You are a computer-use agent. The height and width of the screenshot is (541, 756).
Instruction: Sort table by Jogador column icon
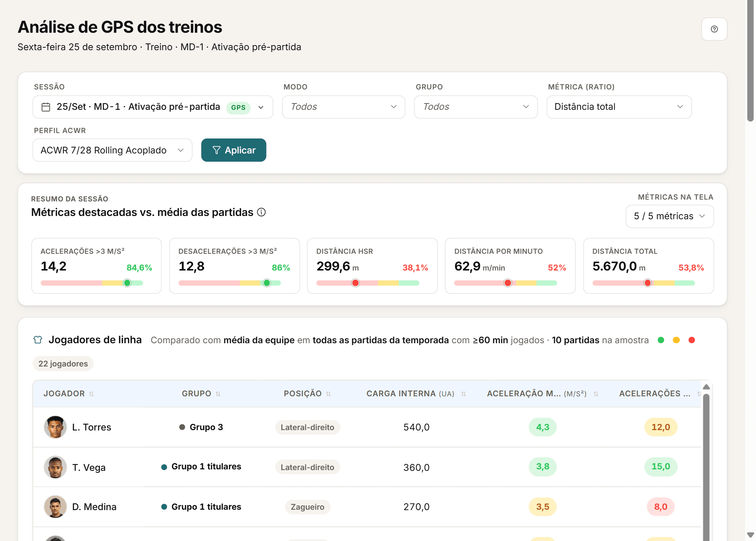pos(92,394)
